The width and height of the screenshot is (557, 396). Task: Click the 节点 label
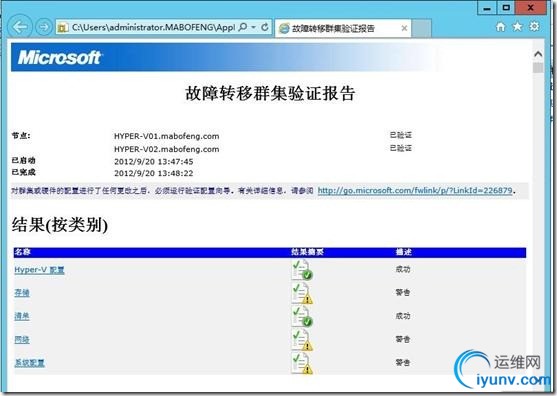click(21, 136)
